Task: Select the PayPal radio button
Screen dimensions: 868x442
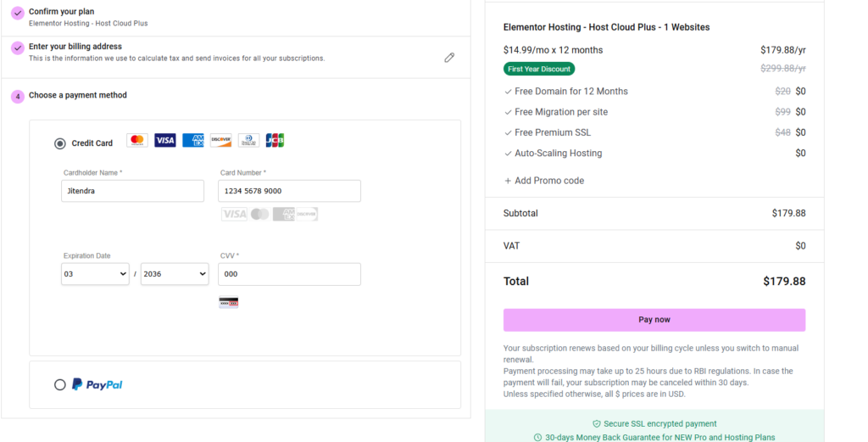Action: 60,384
